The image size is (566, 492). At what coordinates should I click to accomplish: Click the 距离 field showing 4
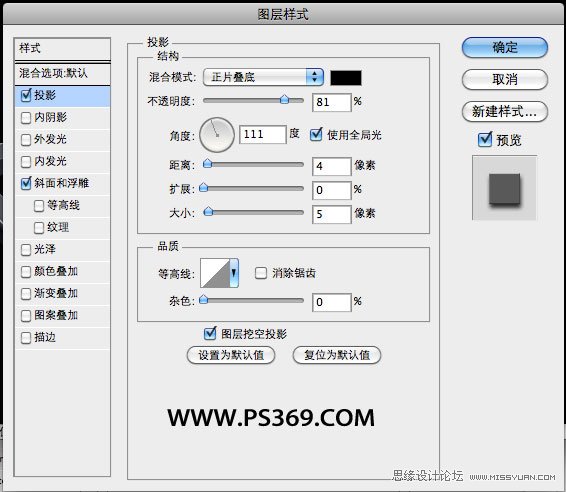[x=331, y=166]
